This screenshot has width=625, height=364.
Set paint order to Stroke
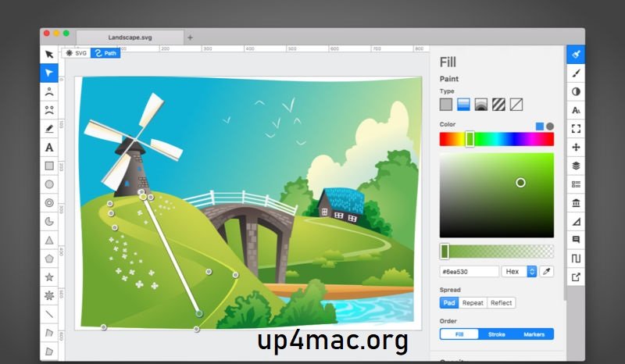pos(497,334)
